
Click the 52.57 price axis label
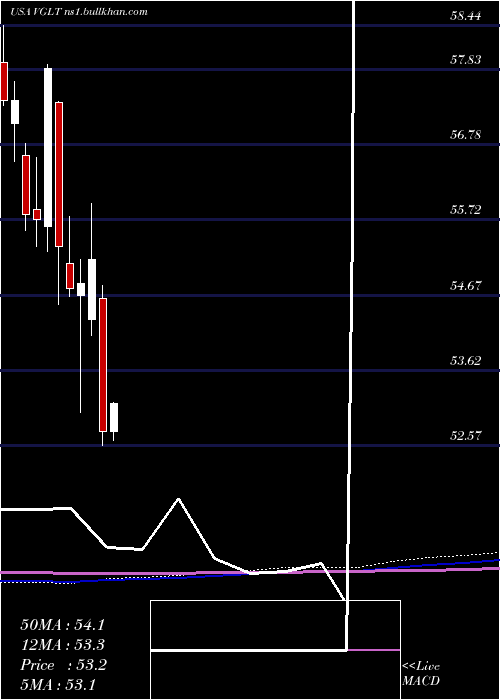pos(466,436)
